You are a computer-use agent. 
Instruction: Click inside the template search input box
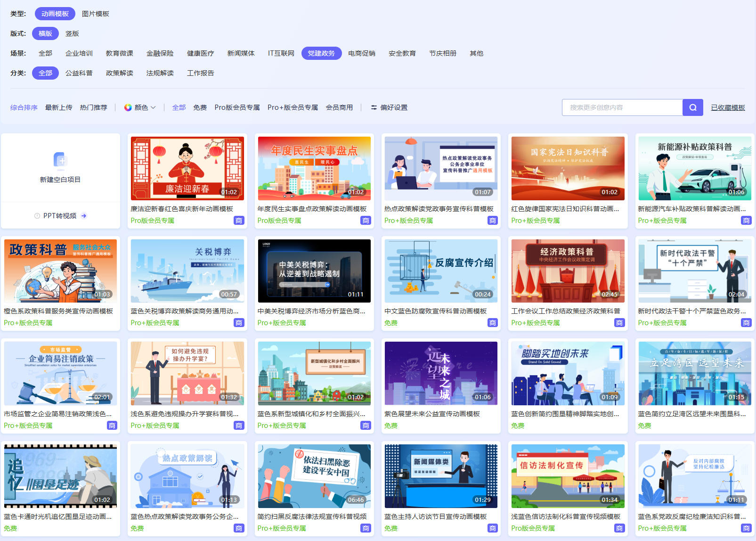pos(622,107)
